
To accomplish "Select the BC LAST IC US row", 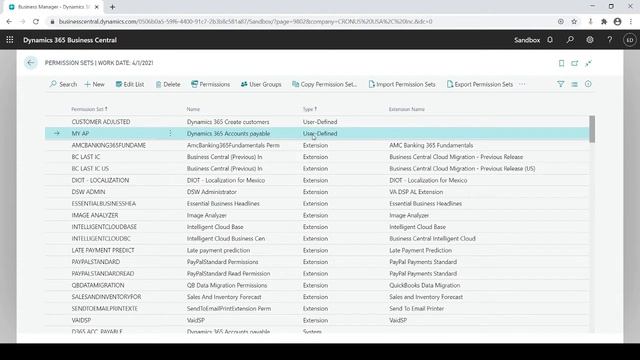I will [x=317, y=168].
